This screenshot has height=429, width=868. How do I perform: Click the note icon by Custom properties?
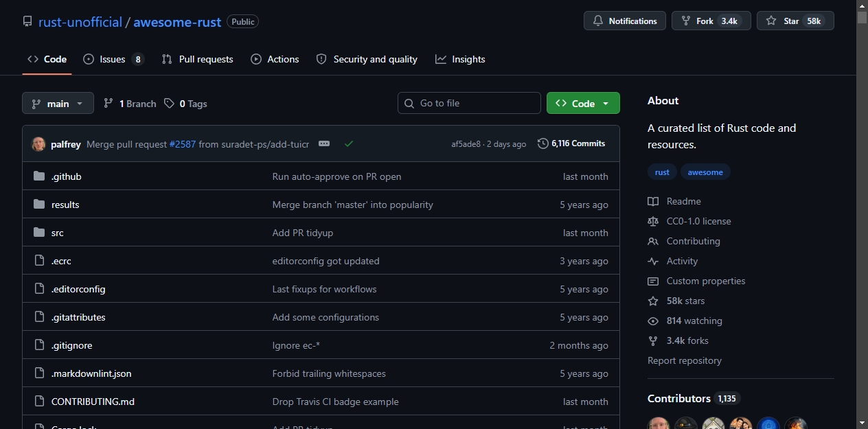click(653, 281)
